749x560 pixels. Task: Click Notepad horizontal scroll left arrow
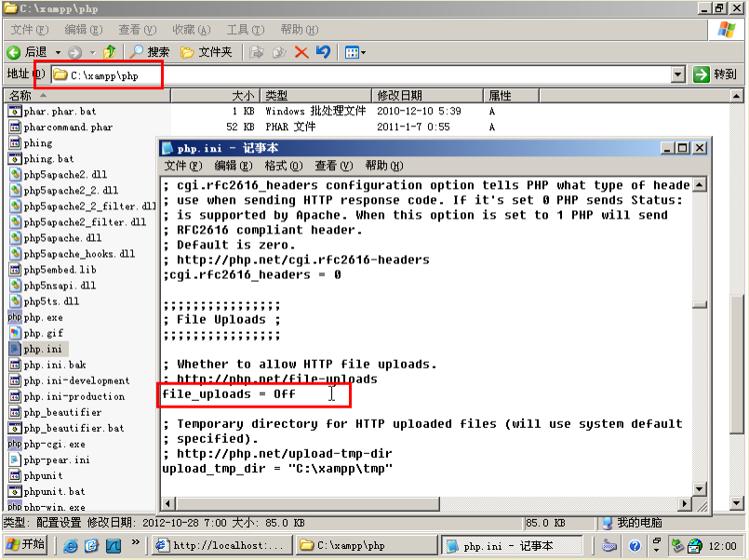pos(168,503)
